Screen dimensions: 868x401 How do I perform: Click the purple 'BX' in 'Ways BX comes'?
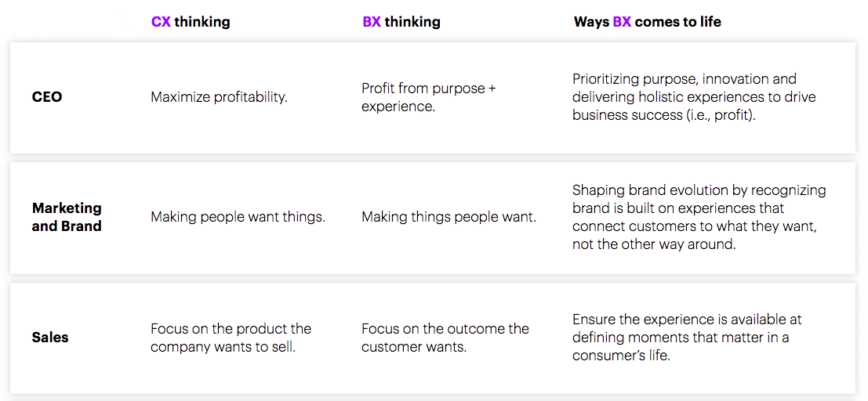click(x=623, y=22)
